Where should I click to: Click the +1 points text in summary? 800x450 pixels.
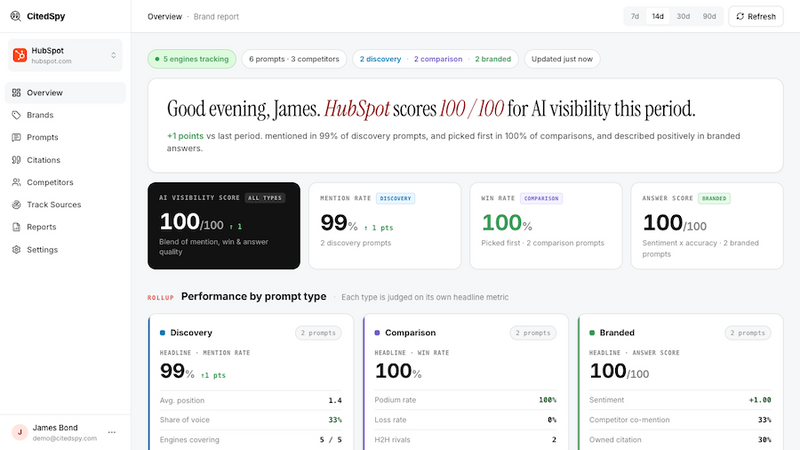pyautogui.click(x=185, y=136)
